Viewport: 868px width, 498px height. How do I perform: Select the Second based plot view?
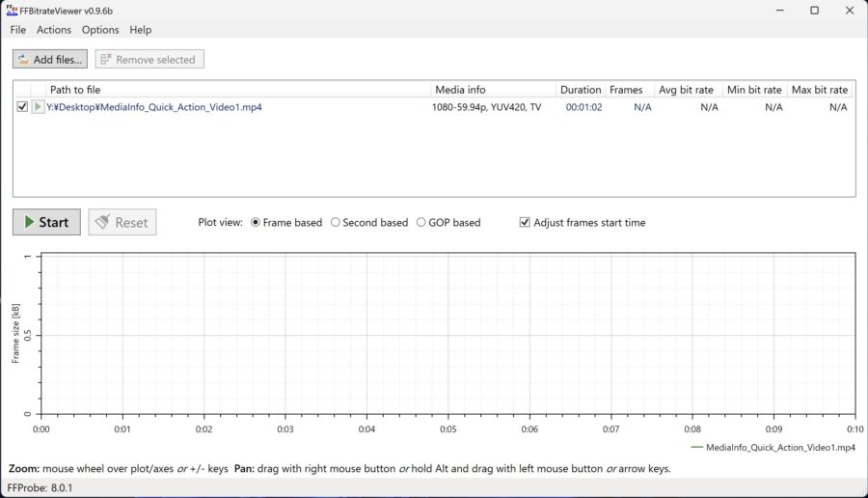pyautogui.click(x=336, y=222)
